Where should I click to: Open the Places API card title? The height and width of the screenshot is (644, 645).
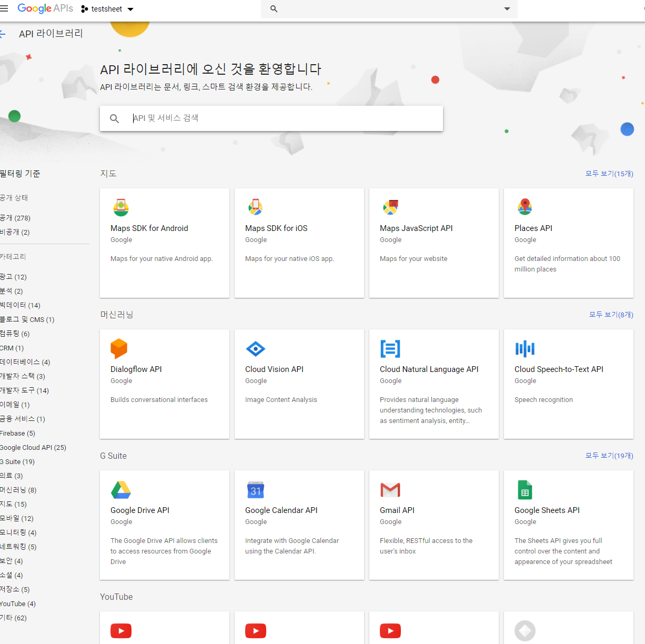tap(533, 228)
